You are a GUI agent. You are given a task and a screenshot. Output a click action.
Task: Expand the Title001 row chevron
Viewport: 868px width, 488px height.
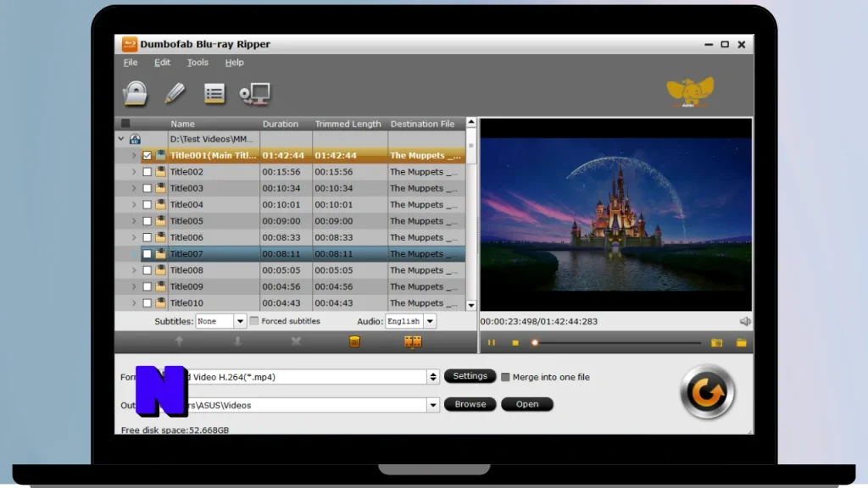(133, 156)
